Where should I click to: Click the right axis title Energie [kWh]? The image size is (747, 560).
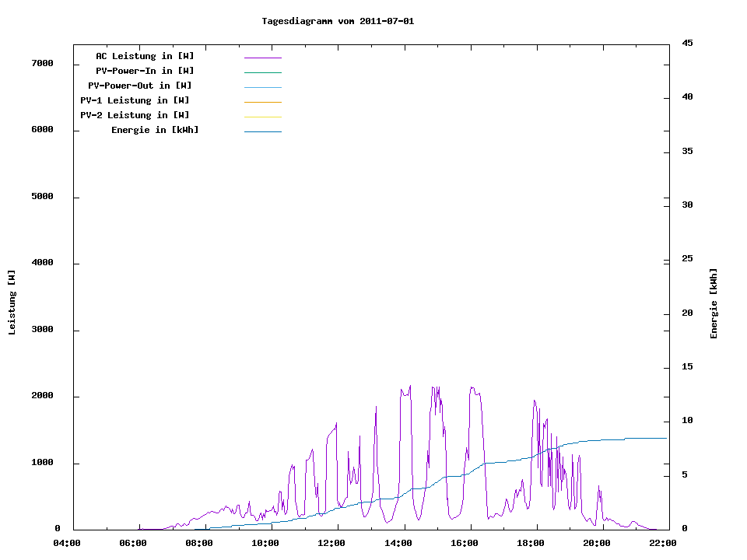(714, 303)
